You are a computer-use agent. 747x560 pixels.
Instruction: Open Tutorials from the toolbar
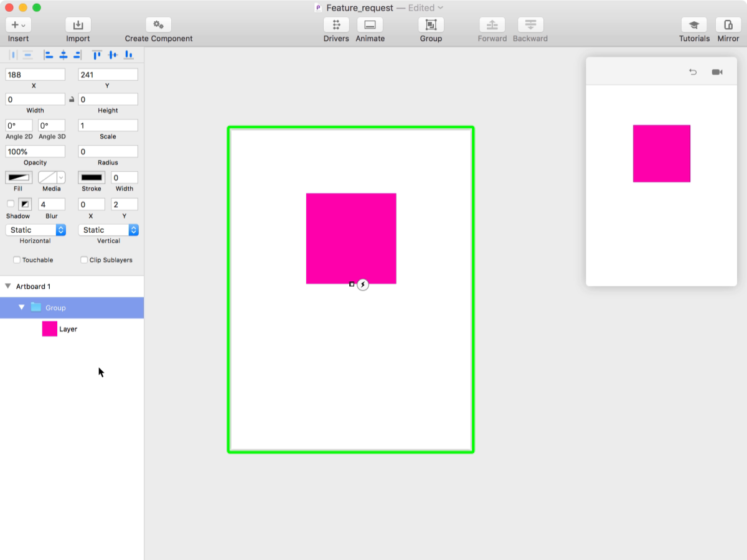click(693, 25)
